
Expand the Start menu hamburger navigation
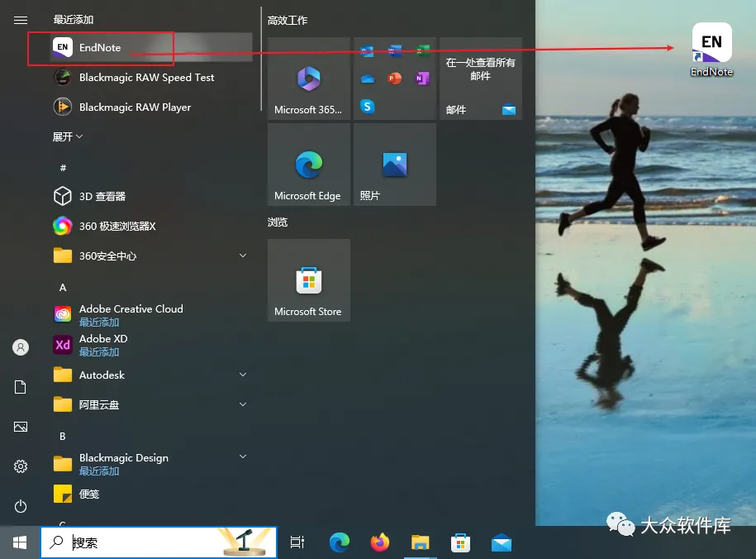pyautogui.click(x=21, y=20)
